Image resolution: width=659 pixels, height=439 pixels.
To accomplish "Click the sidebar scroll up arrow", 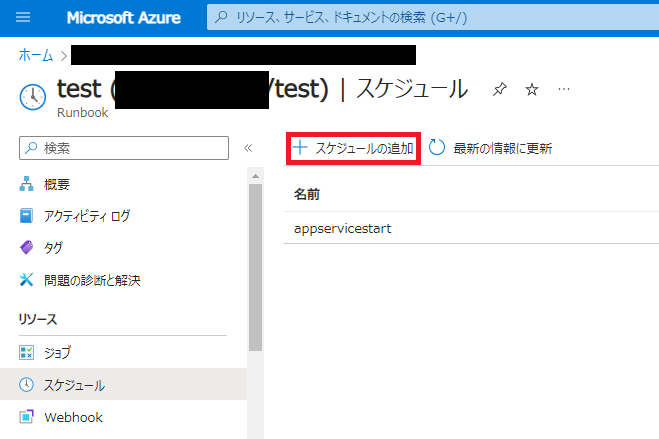I will tap(256, 176).
